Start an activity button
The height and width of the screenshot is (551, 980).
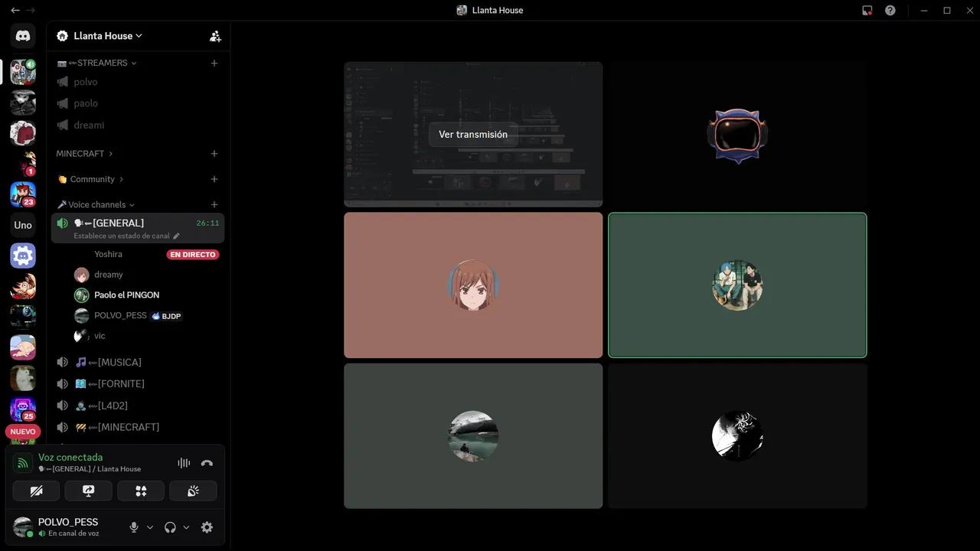click(141, 491)
